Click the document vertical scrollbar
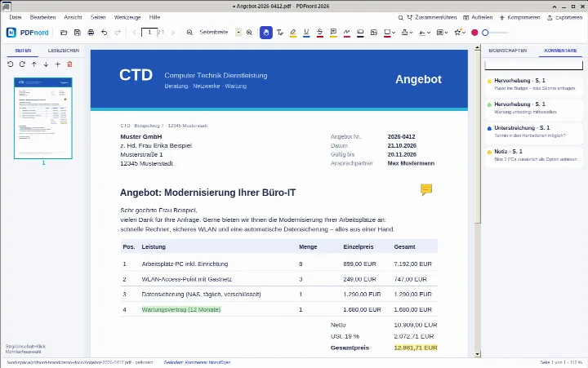This screenshot has width=588, height=368. click(x=478, y=137)
